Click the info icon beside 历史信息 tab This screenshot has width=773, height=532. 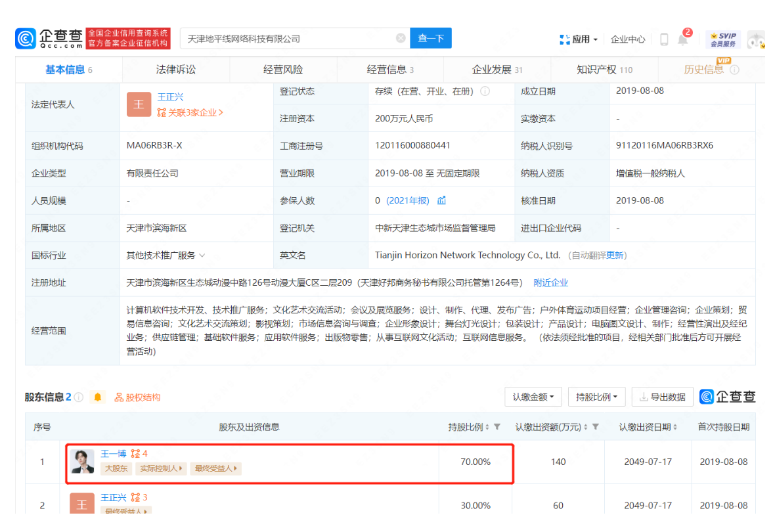coord(734,70)
